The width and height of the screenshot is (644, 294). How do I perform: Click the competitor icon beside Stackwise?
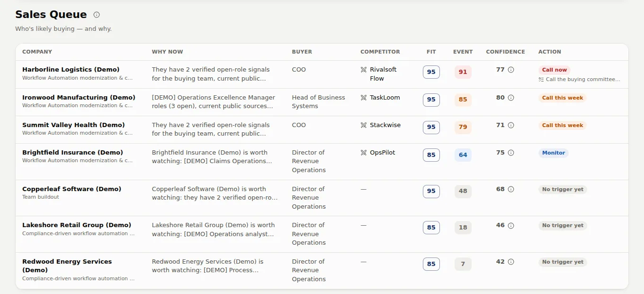click(x=364, y=125)
